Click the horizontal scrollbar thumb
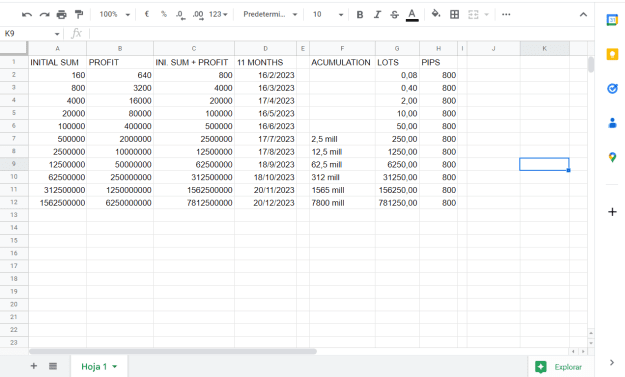The image size is (625, 377). coord(173,351)
